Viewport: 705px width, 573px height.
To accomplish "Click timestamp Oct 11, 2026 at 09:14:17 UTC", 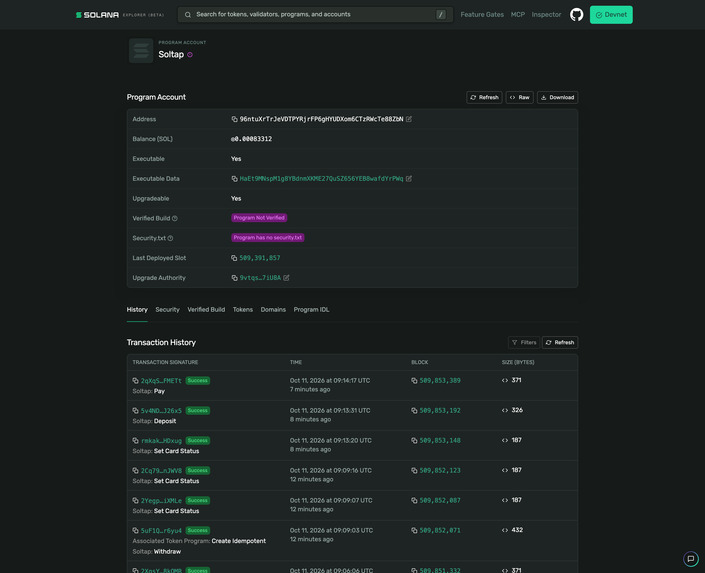I will (330, 381).
